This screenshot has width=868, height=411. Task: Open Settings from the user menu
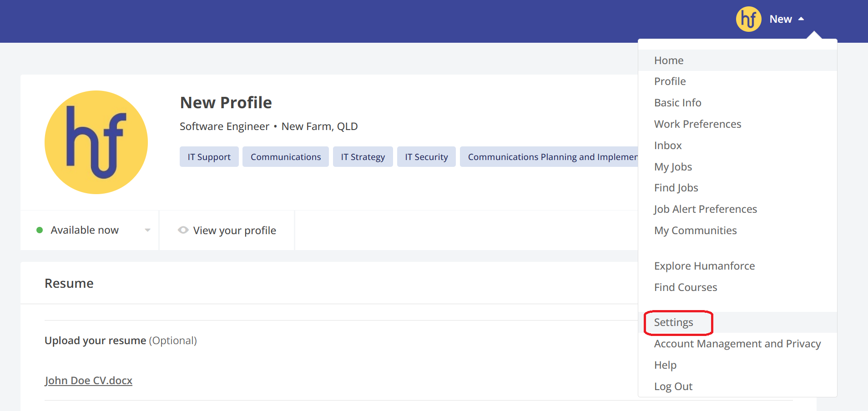click(x=673, y=322)
